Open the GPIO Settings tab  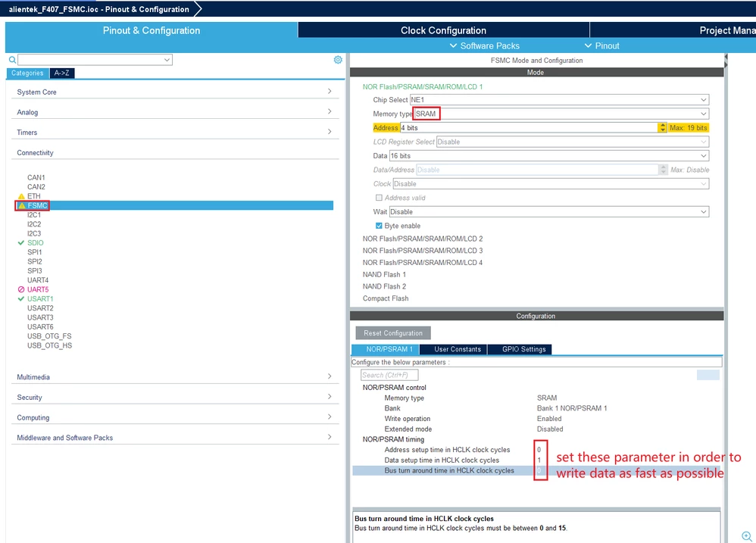pyautogui.click(x=520, y=349)
